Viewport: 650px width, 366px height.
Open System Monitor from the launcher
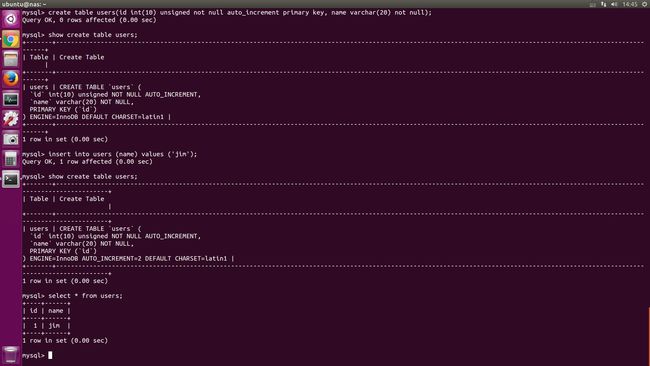(x=11, y=99)
